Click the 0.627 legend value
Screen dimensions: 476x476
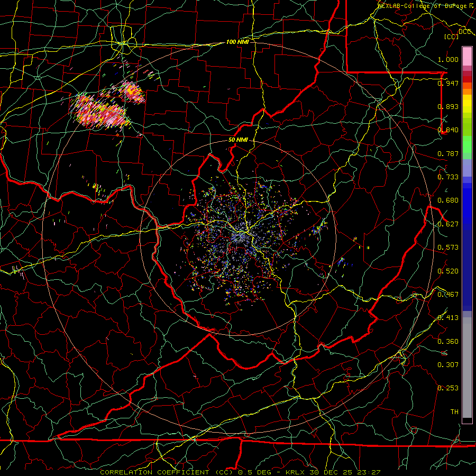pyautogui.click(x=448, y=224)
